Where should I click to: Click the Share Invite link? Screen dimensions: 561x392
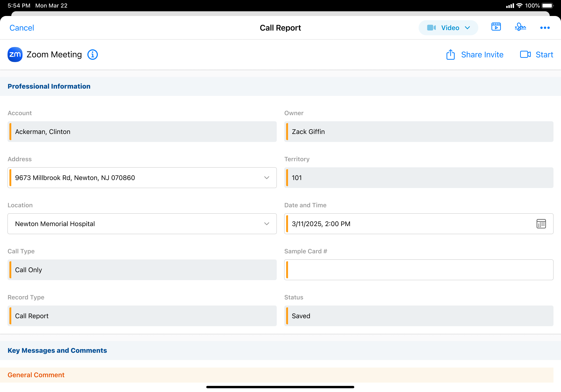[482, 55]
